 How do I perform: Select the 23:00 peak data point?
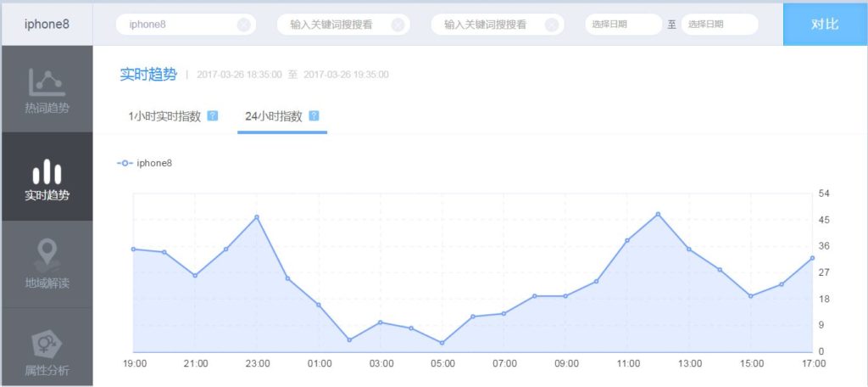256,216
